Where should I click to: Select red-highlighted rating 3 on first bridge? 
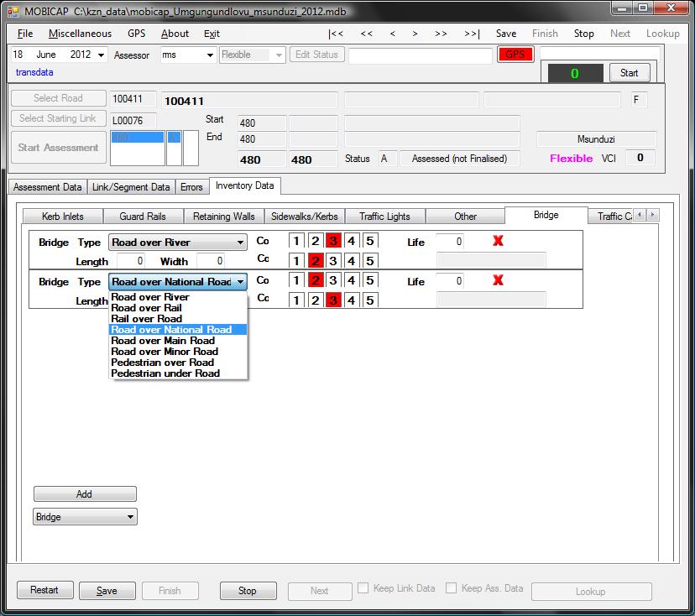(333, 242)
